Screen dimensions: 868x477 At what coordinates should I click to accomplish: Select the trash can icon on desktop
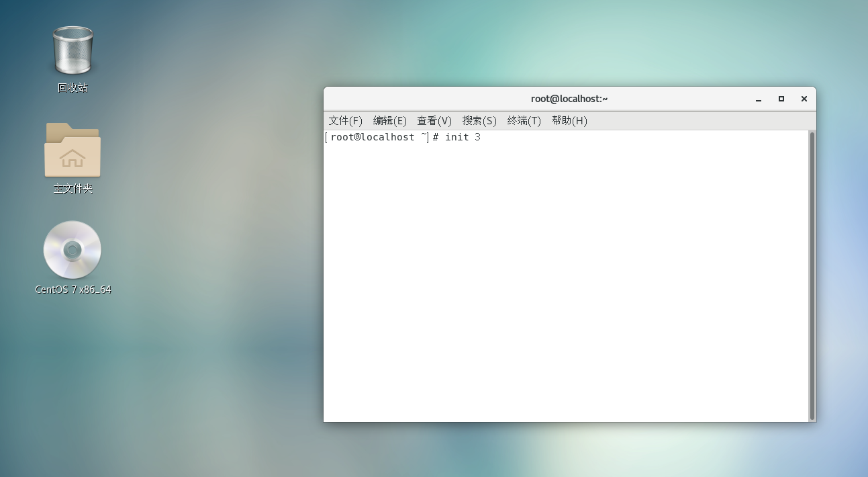72,49
